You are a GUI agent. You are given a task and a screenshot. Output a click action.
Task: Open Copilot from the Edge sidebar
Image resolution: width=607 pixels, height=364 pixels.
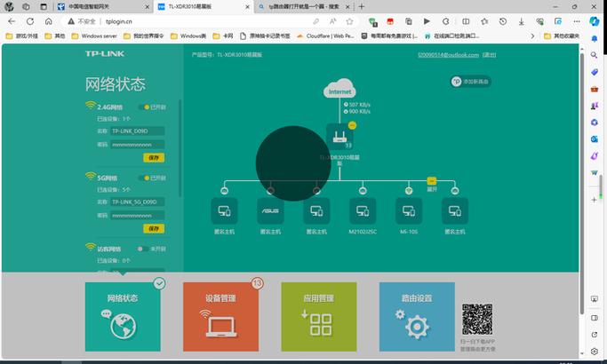(x=595, y=21)
